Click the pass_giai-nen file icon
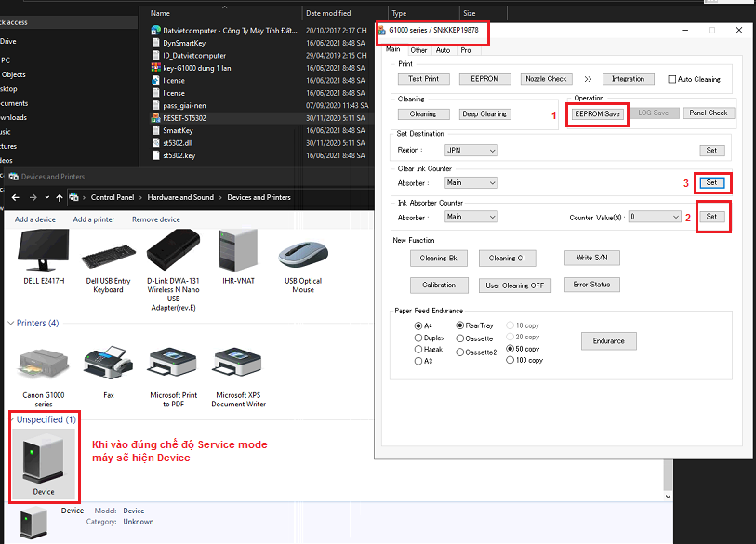The height and width of the screenshot is (544, 756). coord(155,105)
